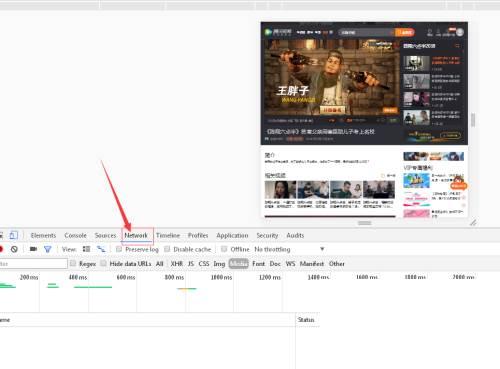The height and width of the screenshot is (369, 500).
Task: Click the View label in network toolbar
Action: point(69,249)
